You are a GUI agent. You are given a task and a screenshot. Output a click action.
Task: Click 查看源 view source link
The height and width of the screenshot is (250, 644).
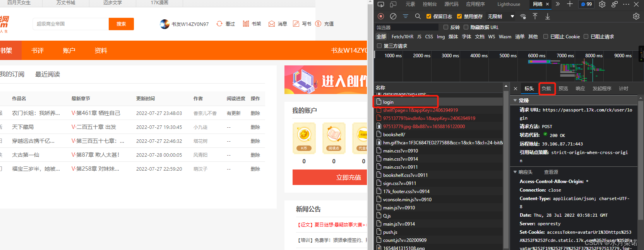coord(551,172)
